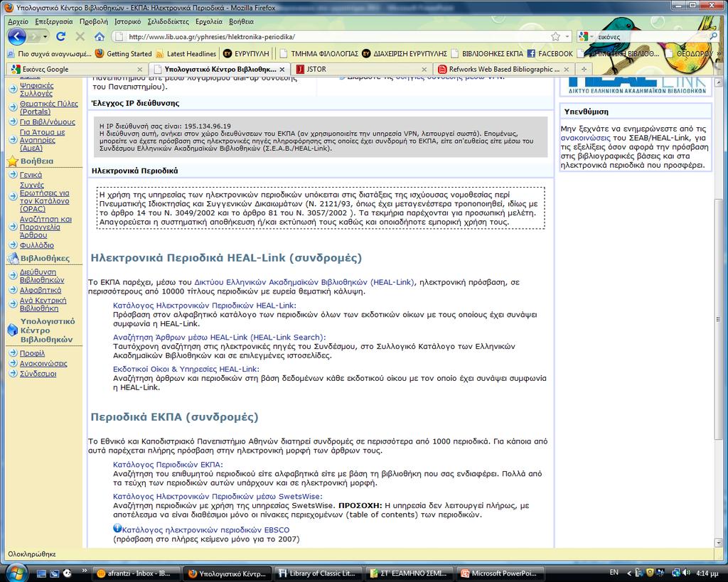Click the 4:14 μμ taskbar clock
The height and width of the screenshot is (582, 728).
(x=707, y=573)
